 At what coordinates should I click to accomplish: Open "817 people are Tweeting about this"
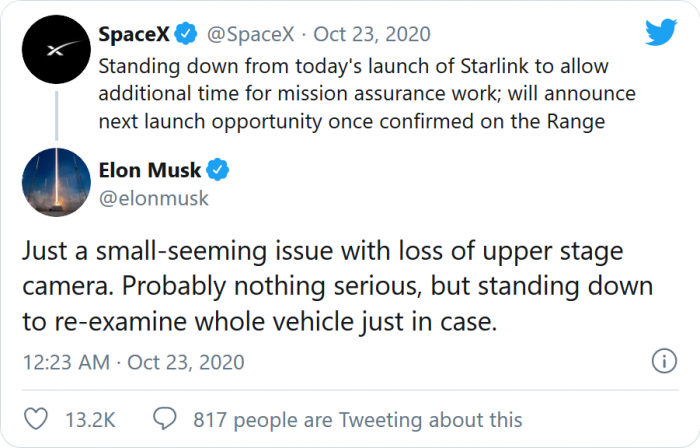[x=357, y=420]
